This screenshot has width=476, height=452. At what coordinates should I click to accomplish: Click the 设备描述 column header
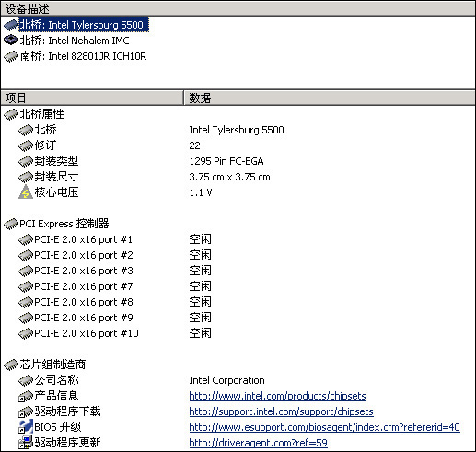tap(238, 8)
